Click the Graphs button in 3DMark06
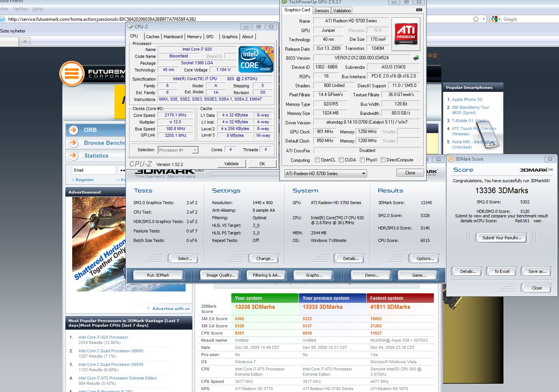This screenshot has width=559, height=392. point(314,275)
